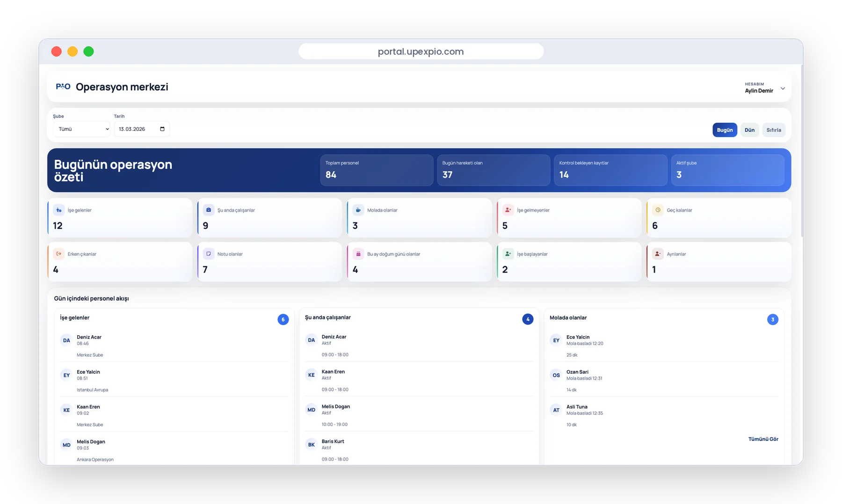Open the Kontrol bekleyen kayıtlar 14 card
This screenshot has height=504, width=842.
610,170
